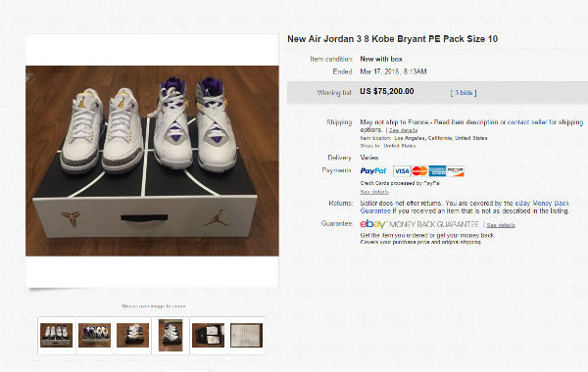Open the contact seller link
Screen dimensions: 588x372
point(527,122)
